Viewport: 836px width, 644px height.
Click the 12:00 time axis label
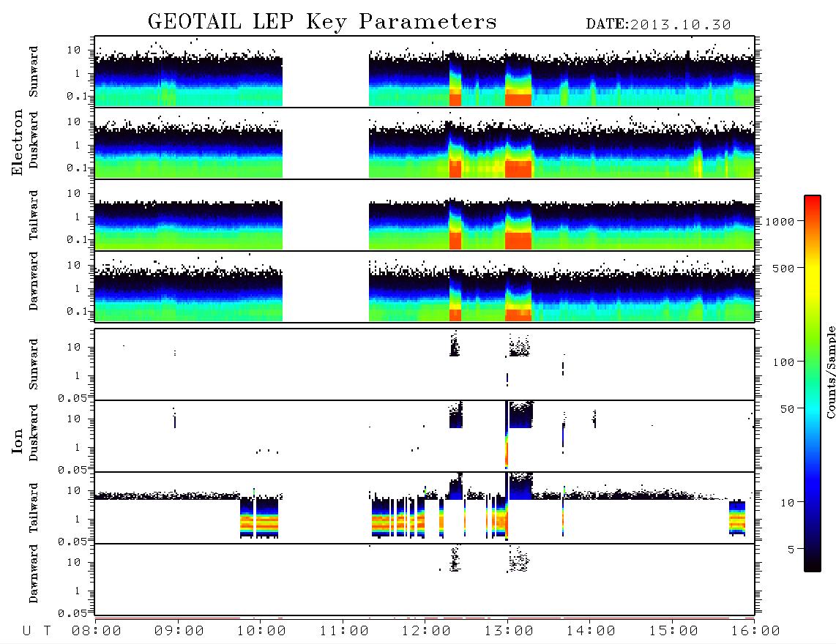tap(426, 631)
